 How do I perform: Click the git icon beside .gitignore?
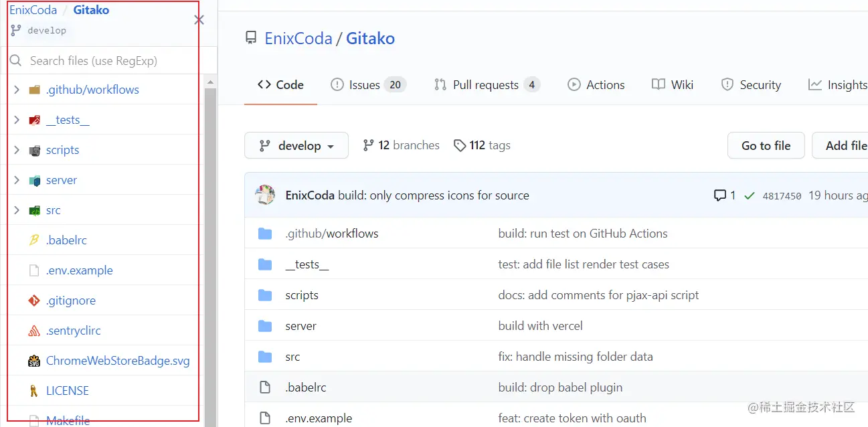click(34, 301)
